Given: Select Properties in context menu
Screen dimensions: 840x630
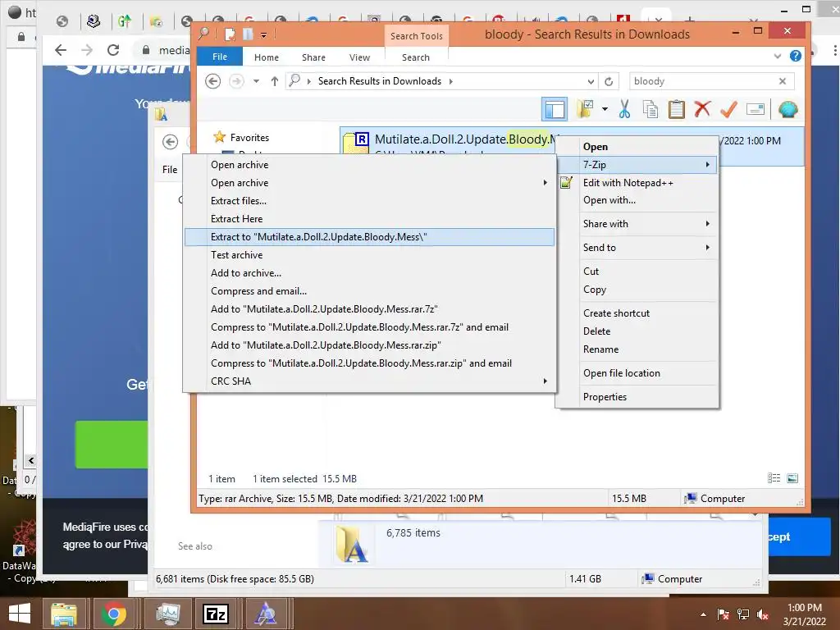Looking at the screenshot, I should tap(637, 397).
